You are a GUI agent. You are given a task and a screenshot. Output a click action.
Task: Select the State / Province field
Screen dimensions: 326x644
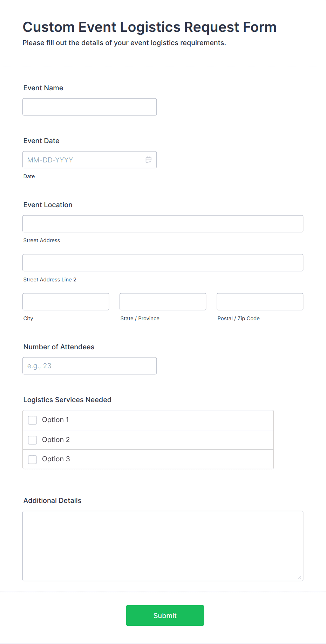(x=163, y=302)
